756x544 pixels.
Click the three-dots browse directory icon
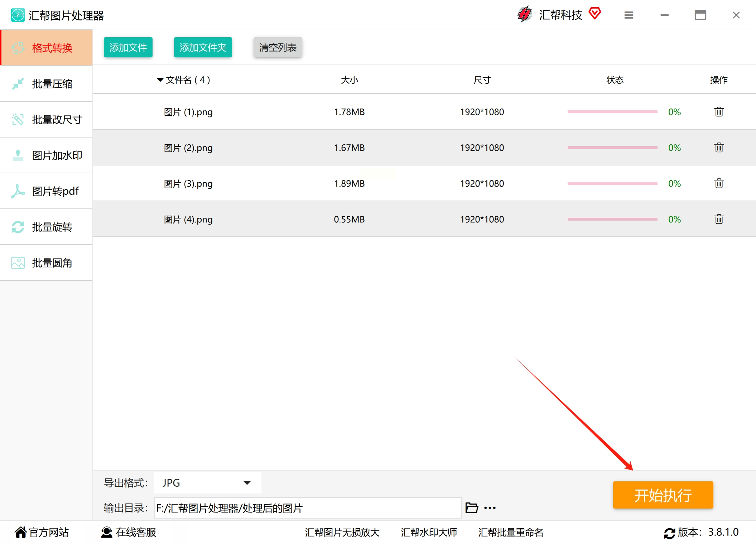coord(490,508)
